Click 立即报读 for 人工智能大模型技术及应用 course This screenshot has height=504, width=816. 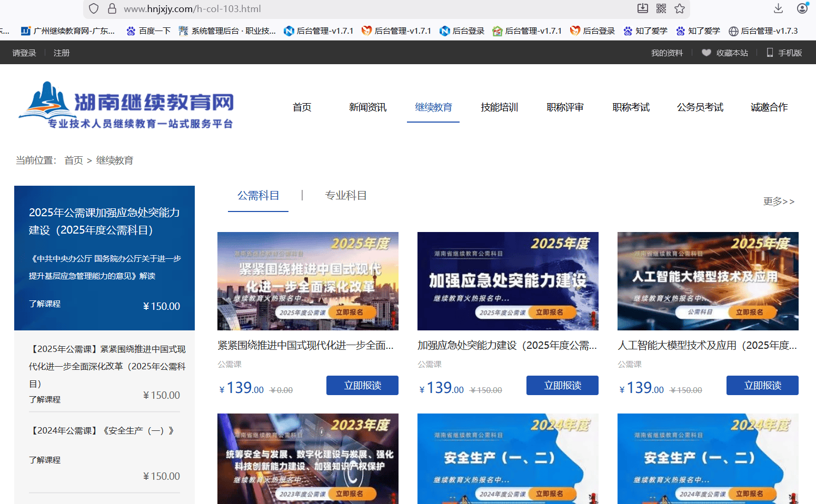coord(762,385)
